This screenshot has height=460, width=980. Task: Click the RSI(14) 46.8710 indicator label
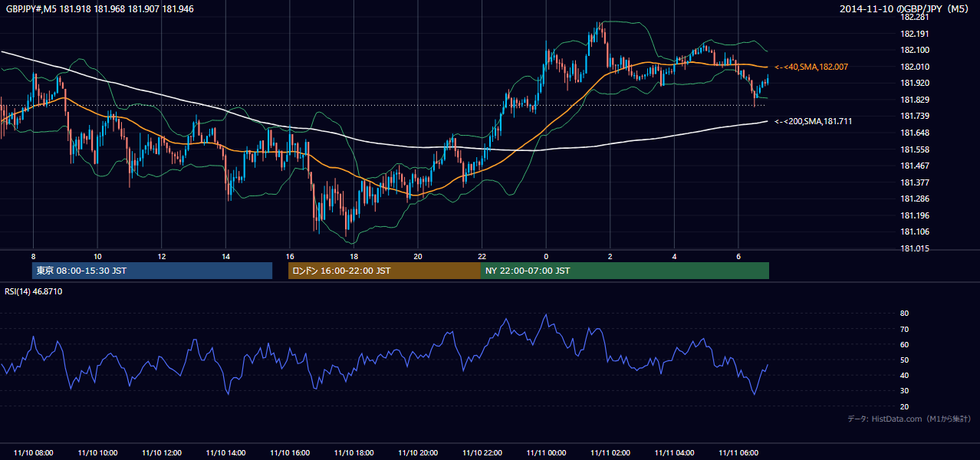coord(34,291)
